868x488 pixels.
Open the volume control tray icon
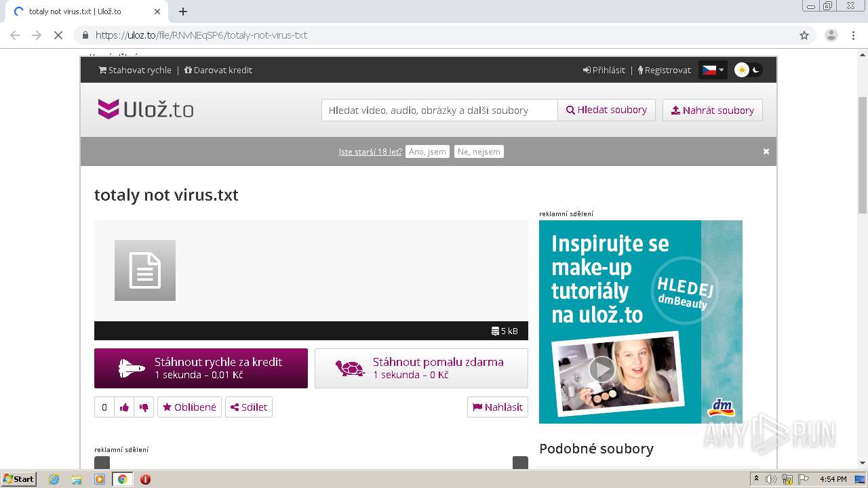click(771, 479)
